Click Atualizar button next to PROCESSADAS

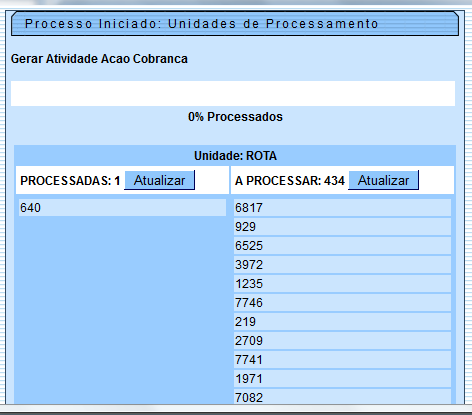[x=159, y=180]
